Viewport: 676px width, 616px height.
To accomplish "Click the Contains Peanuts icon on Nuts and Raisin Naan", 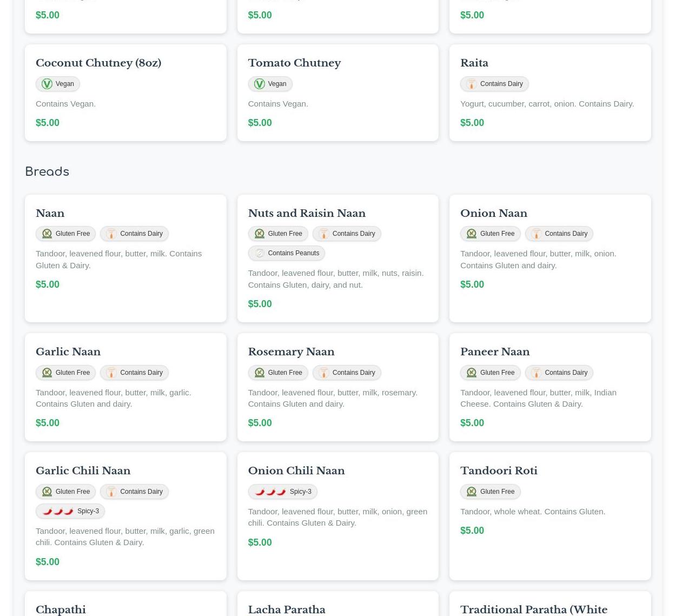I will (259, 253).
